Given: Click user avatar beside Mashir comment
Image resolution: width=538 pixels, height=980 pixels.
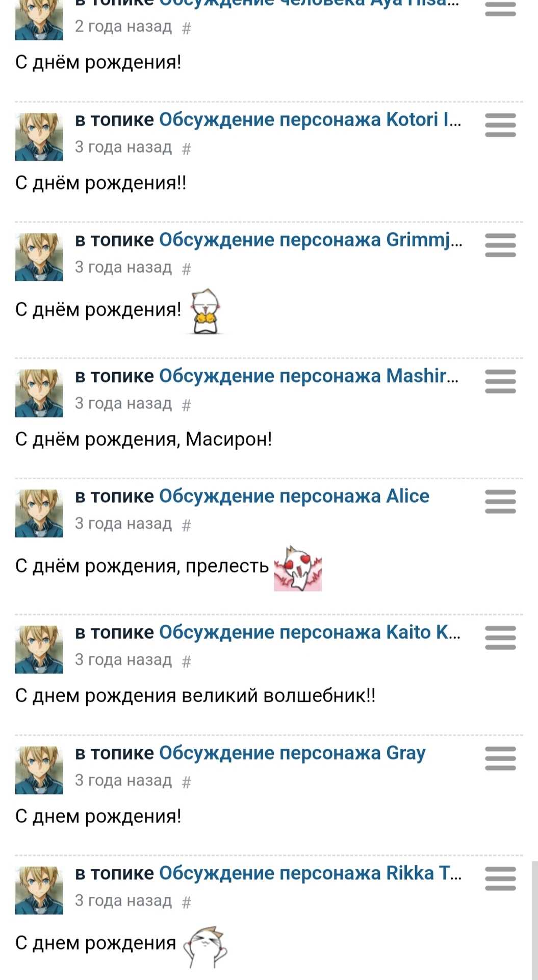Looking at the screenshot, I should pos(39,394).
